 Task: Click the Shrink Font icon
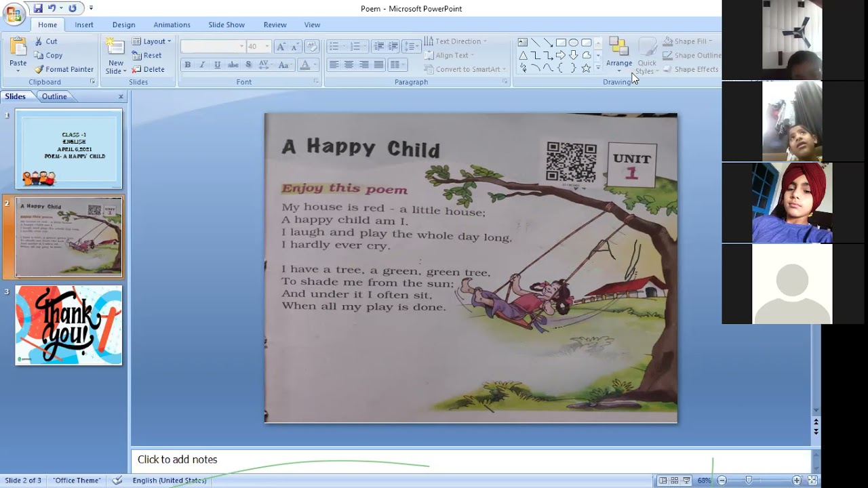tap(294, 46)
